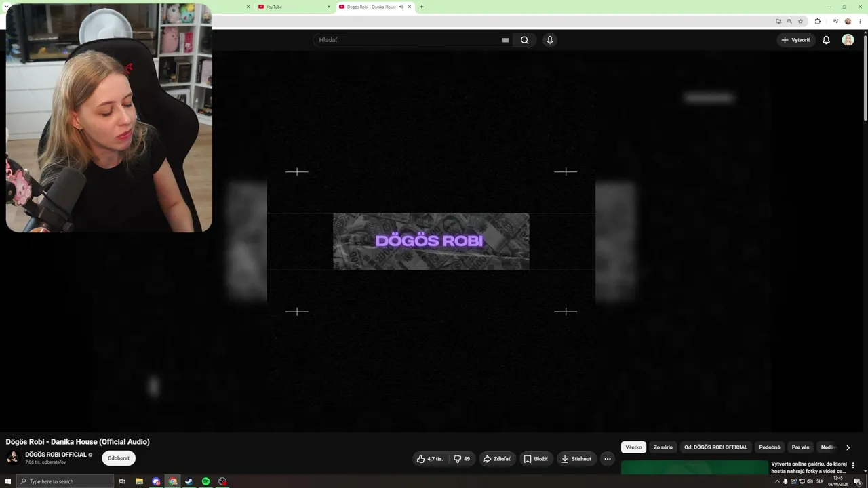
Task: Share the video via Zdieľať
Action: tap(497, 459)
